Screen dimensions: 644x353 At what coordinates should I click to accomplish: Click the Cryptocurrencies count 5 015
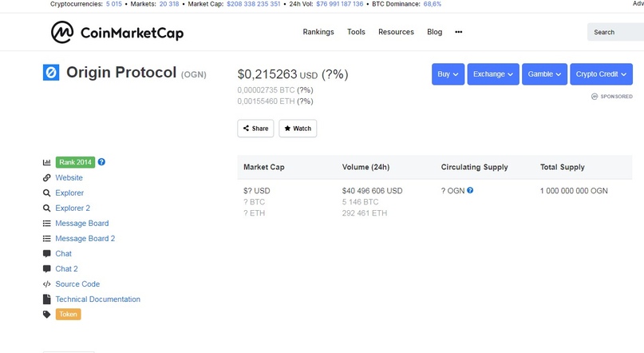coord(114,4)
